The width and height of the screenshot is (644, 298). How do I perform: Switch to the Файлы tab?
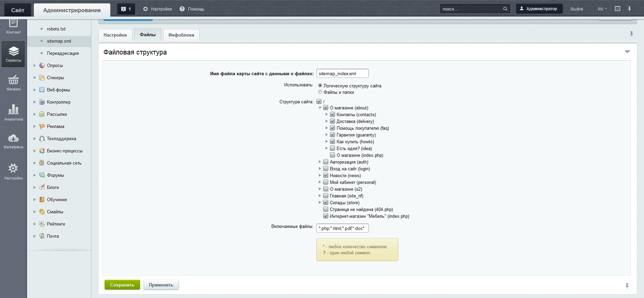tap(148, 35)
